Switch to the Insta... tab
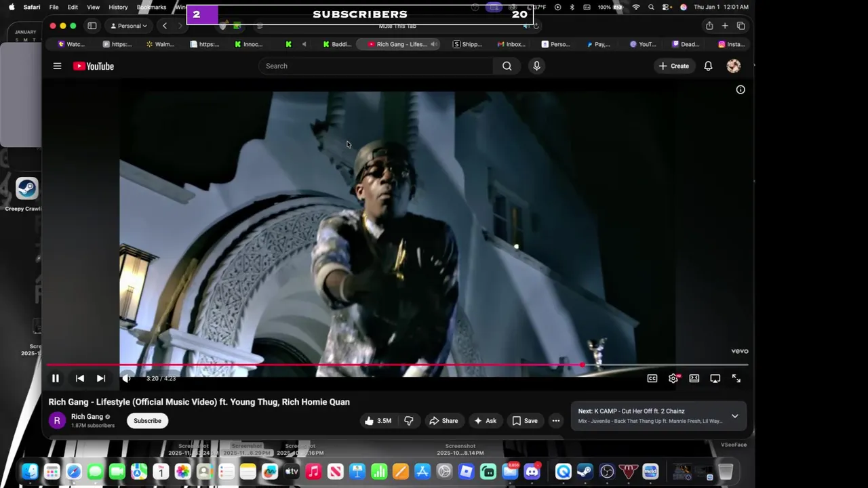Image resolution: width=868 pixels, height=488 pixels. pos(732,44)
